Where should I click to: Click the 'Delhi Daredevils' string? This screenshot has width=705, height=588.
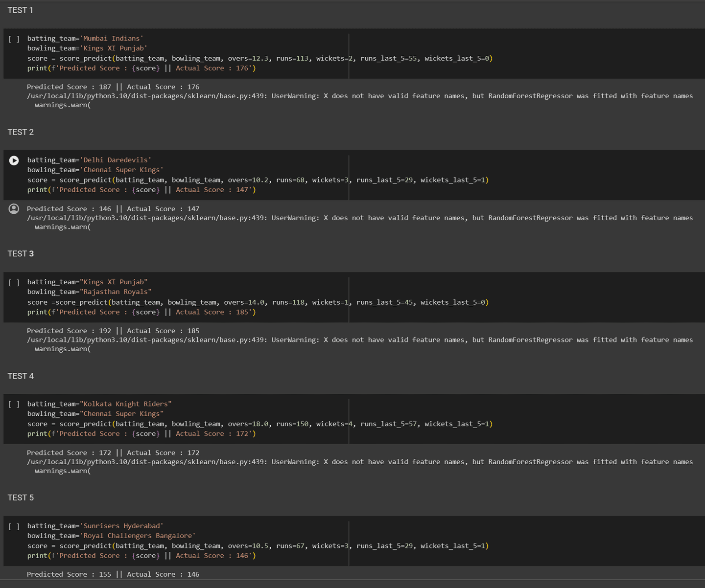click(116, 160)
